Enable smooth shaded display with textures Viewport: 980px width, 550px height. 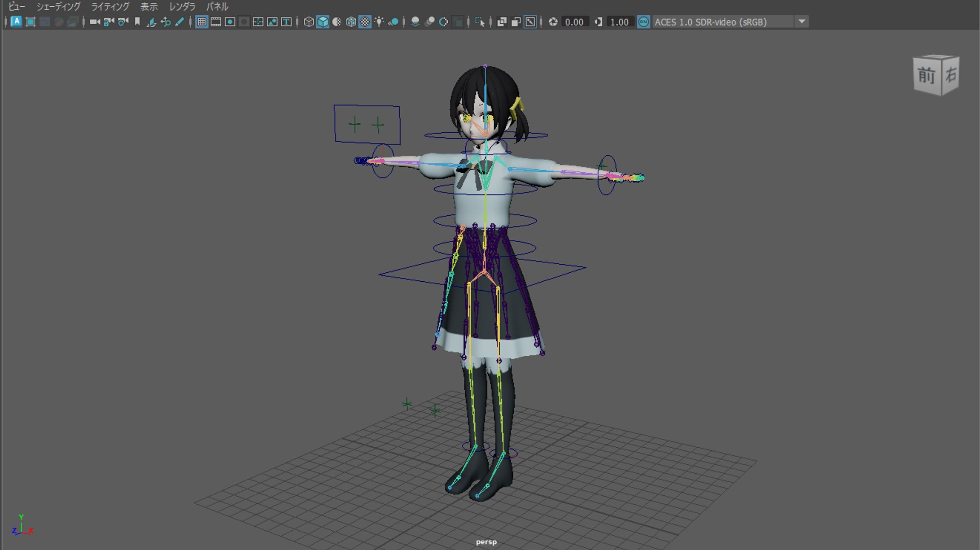click(350, 22)
